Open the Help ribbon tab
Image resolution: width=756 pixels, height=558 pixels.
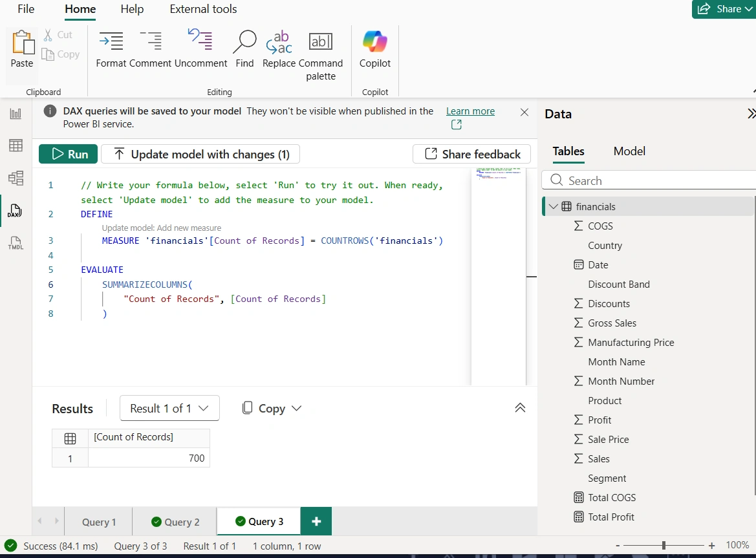click(x=132, y=9)
